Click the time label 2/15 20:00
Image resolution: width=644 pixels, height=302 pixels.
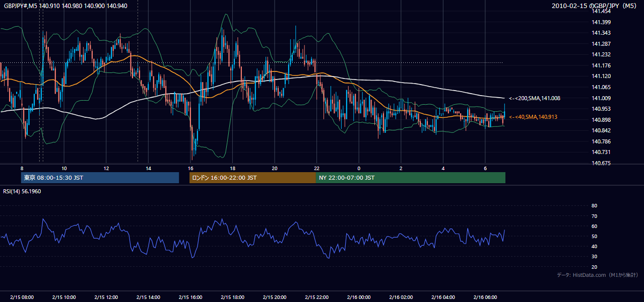(274, 297)
